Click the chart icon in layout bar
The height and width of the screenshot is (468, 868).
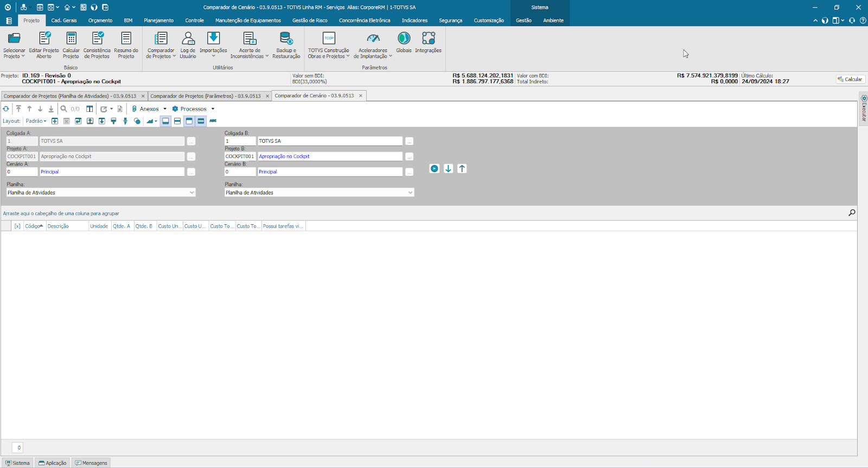(x=150, y=121)
